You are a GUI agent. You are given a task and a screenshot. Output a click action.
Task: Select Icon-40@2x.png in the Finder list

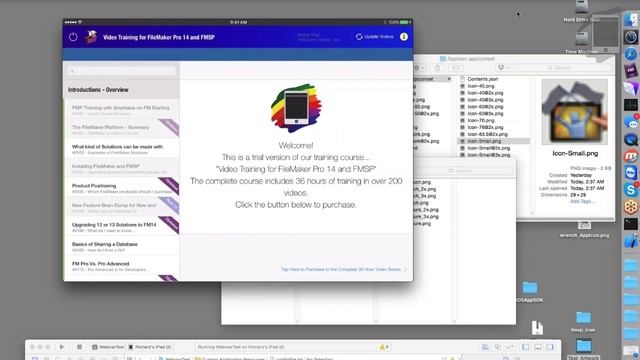click(485, 93)
